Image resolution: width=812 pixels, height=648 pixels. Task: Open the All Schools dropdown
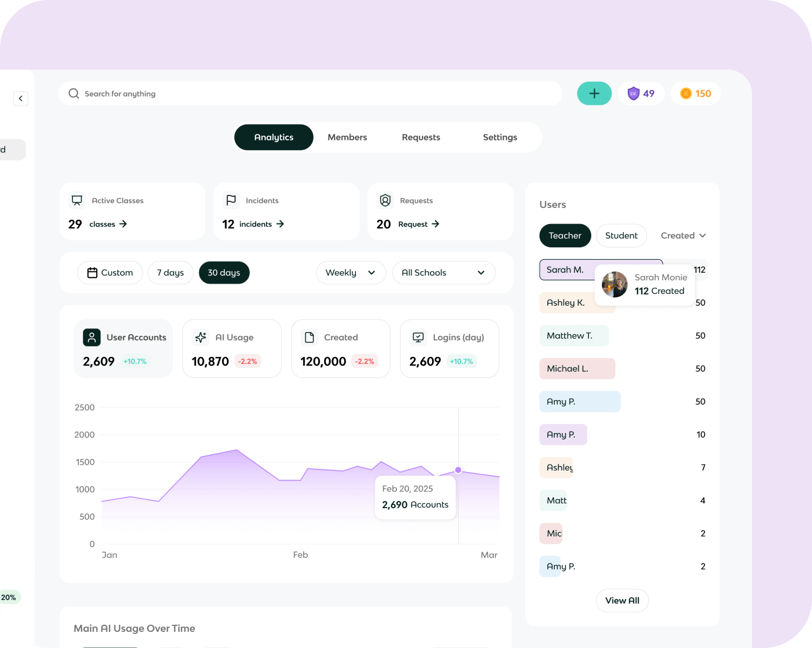443,273
